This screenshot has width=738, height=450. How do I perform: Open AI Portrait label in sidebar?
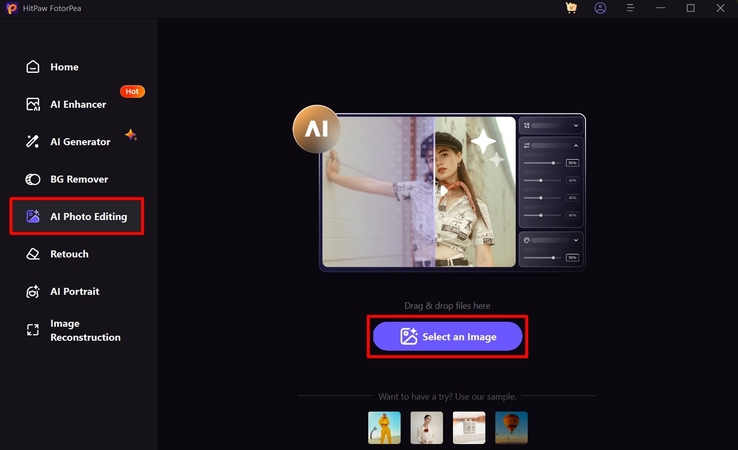click(75, 291)
